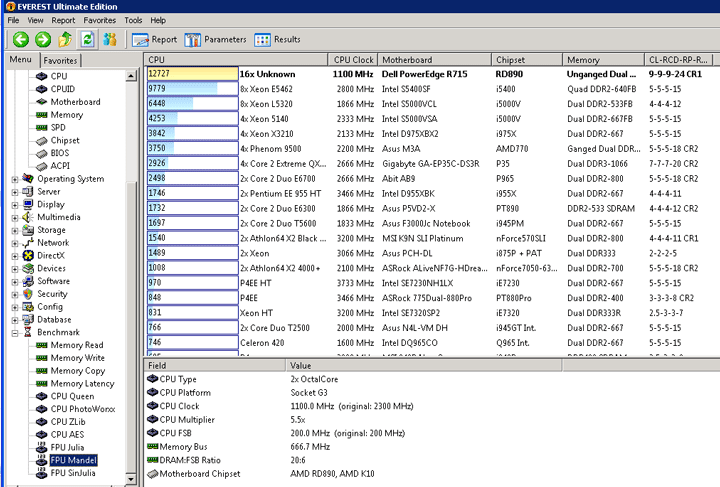Expand the Multimedia tree node
Viewport: 720px width, 487px height.
click(15, 218)
